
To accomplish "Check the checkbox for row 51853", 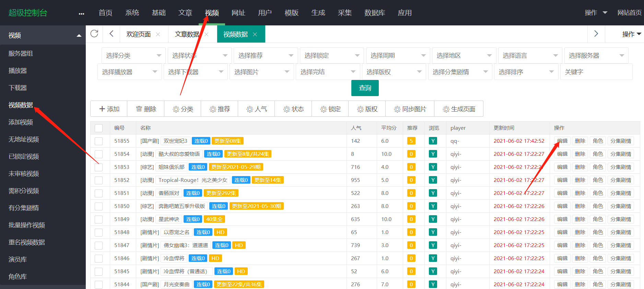I will pyautogui.click(x=99, y=167).
